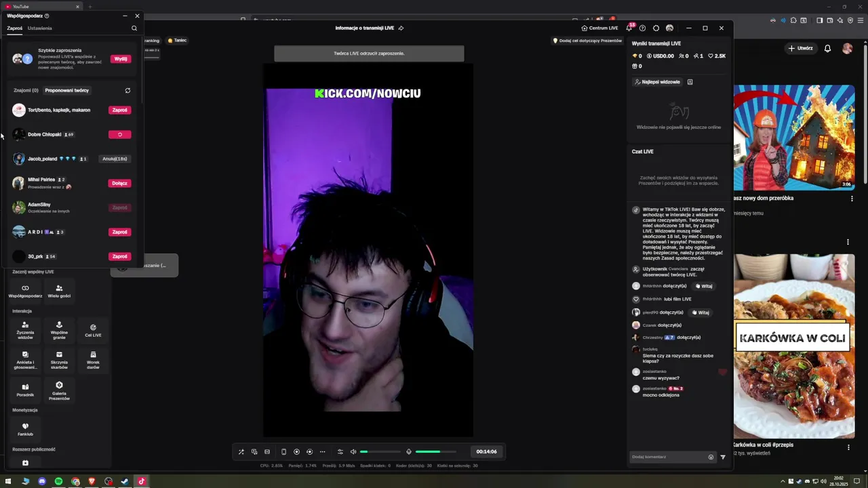The height and width of the screenshot is (488, 868).
Task: Open the Cel LIVE goal tile
Action: pyautogui.click(x=93, y=330)
